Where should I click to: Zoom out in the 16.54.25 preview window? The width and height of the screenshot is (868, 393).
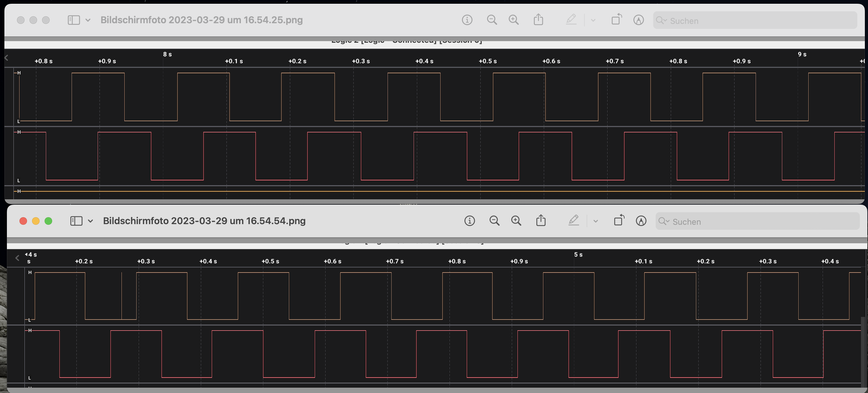tap(491, 20)
